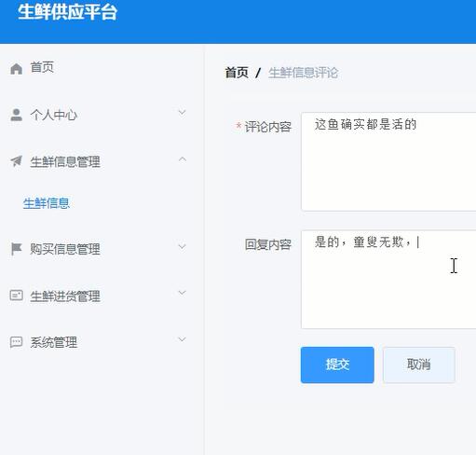This screenshot has width=476, height=455.
Task: Expand the 生鲜进货管理 chevron
Action: pos(183,293)
